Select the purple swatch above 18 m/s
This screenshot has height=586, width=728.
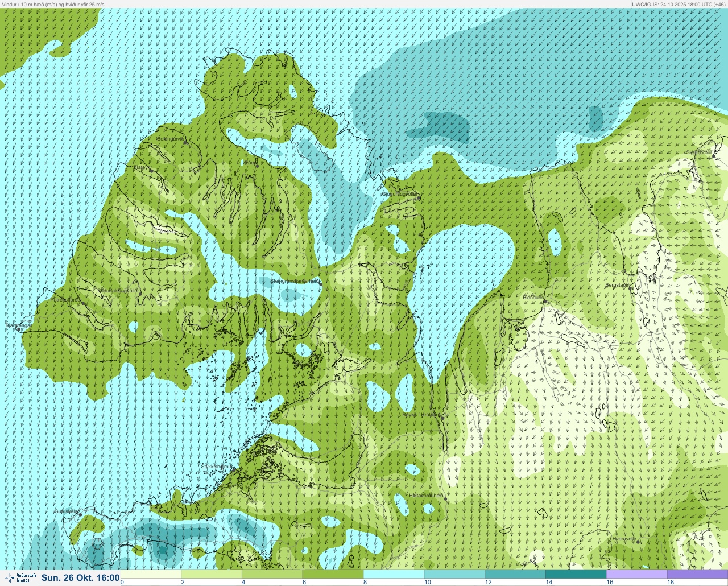(x=697, y=574)
